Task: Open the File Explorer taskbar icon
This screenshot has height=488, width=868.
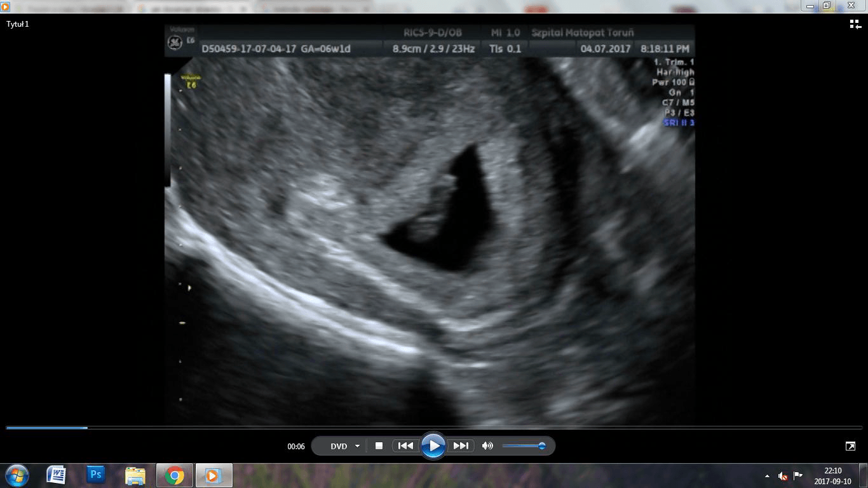Action: 135,475
